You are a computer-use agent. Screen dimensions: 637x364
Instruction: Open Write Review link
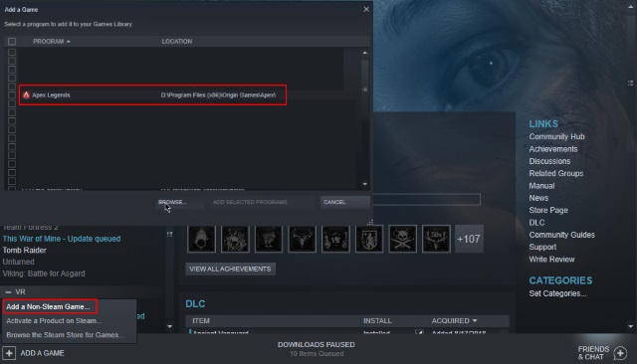[551, 259]
